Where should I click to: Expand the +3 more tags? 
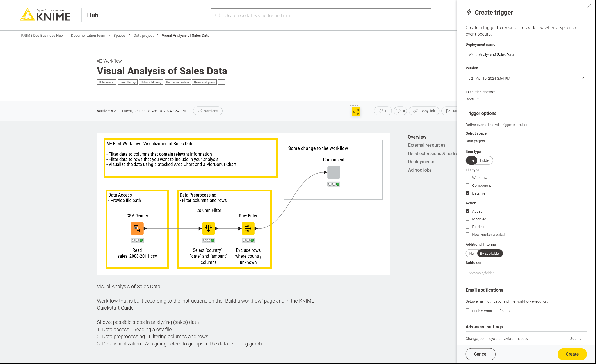[x=221, y=82]
